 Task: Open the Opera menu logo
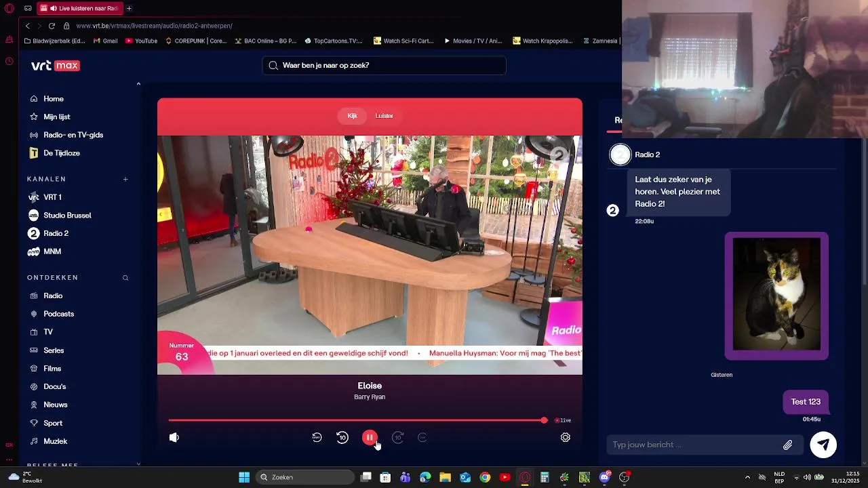[9, 8]
